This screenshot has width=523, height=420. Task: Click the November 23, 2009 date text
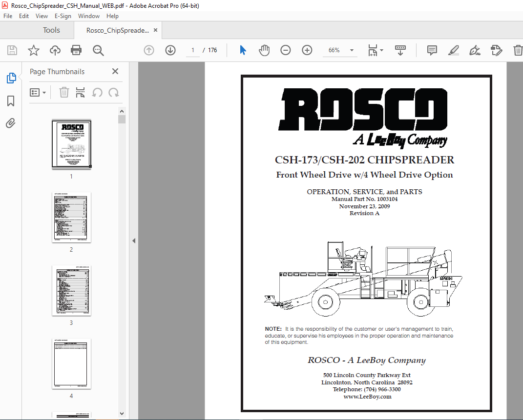(x=364, y=206)
